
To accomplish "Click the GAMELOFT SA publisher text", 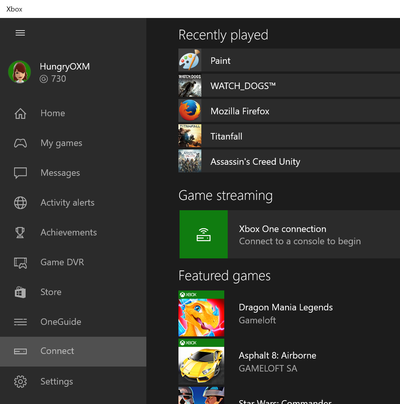I will (x=268, y=369).
